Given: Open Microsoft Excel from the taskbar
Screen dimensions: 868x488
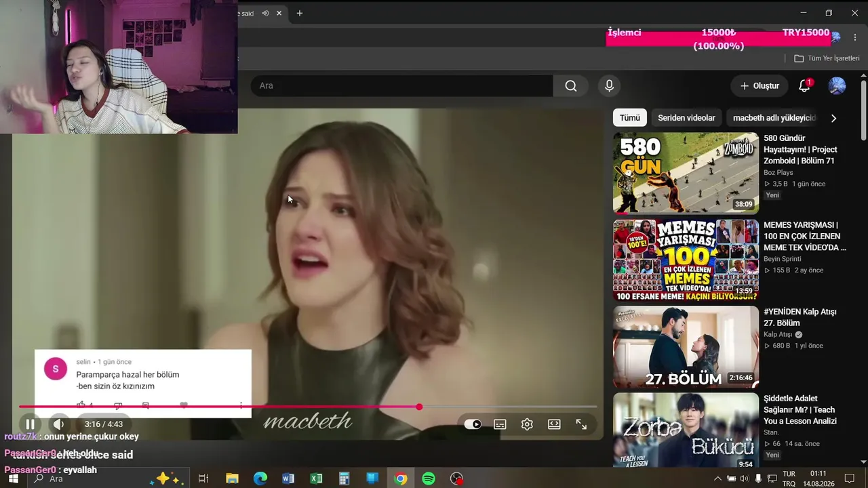Looking at the screenshot, I should (x=316, y=479).
